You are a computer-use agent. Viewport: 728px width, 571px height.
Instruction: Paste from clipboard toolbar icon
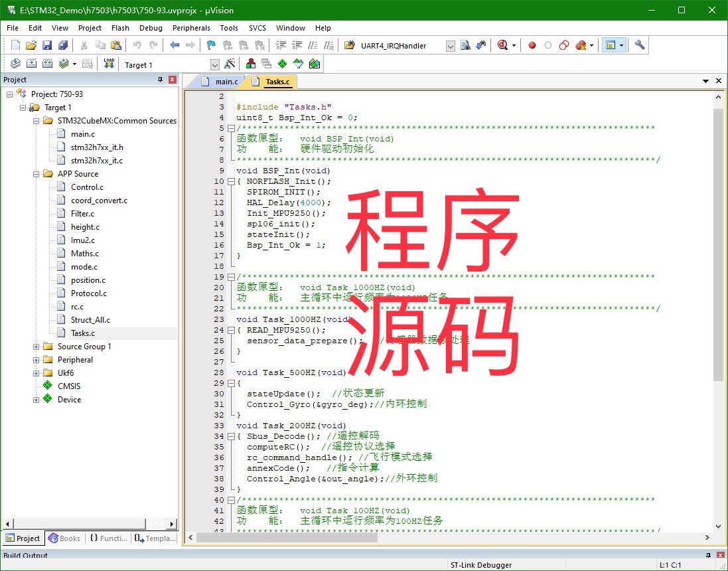pos(116,45)
